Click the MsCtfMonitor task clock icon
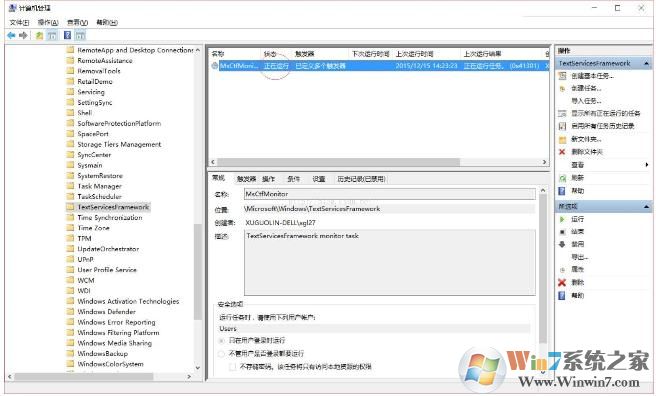The height and width of the screenshot is (396, 656). coord(215,66)
